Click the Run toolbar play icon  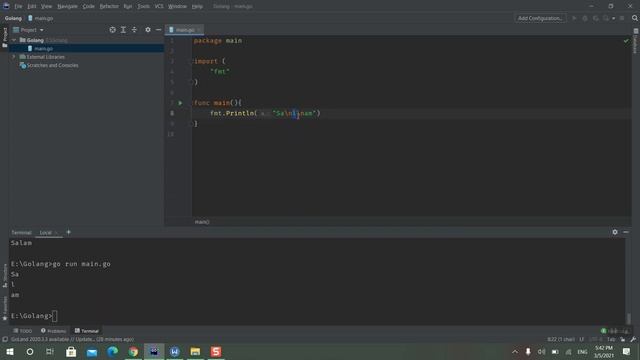coord(574,18)
